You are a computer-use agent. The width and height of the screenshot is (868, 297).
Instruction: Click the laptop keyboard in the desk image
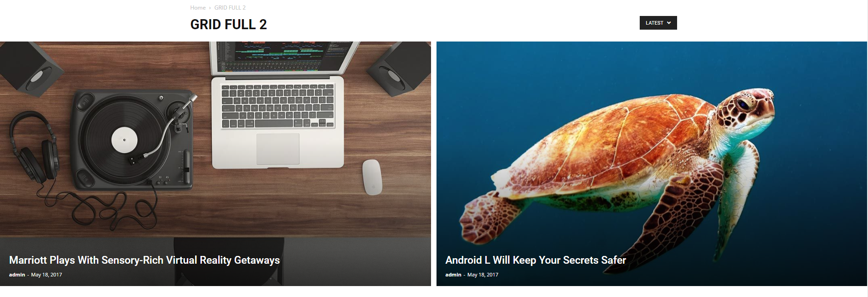coord(277,106)
